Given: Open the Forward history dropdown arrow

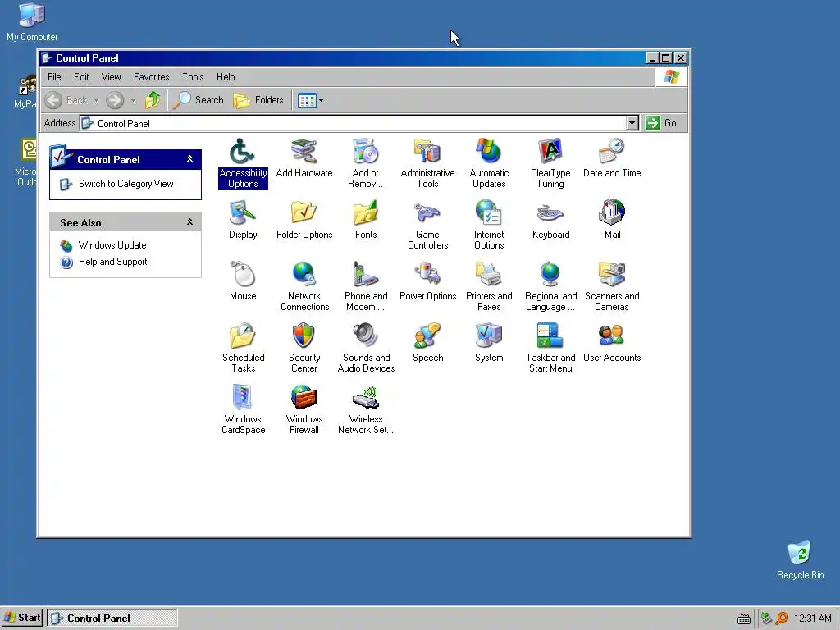Looking at the screenshot, I should [x=134, y=100].
